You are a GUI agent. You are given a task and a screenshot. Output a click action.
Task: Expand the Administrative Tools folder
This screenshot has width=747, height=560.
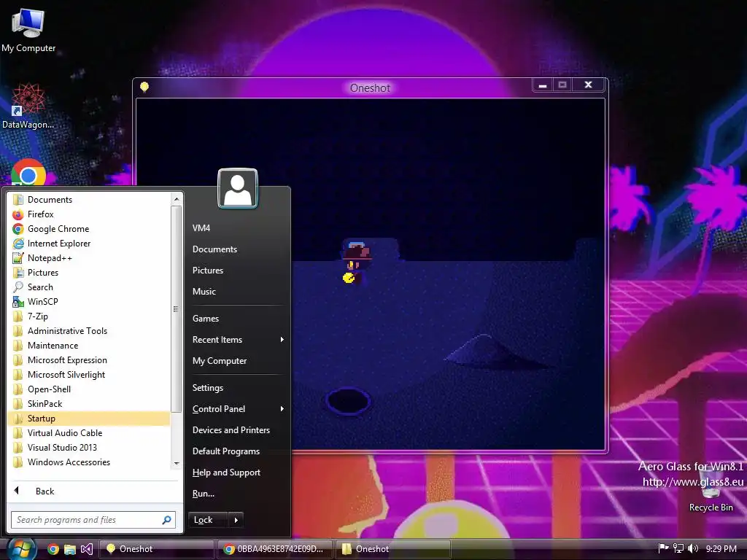coord(60,331)
